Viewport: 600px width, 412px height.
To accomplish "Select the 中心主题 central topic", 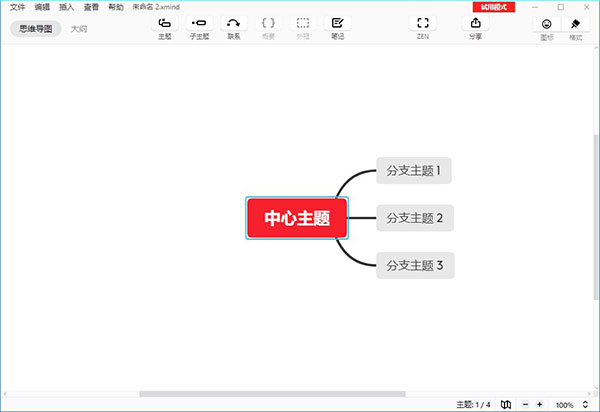I will click(x=297, y=218).
